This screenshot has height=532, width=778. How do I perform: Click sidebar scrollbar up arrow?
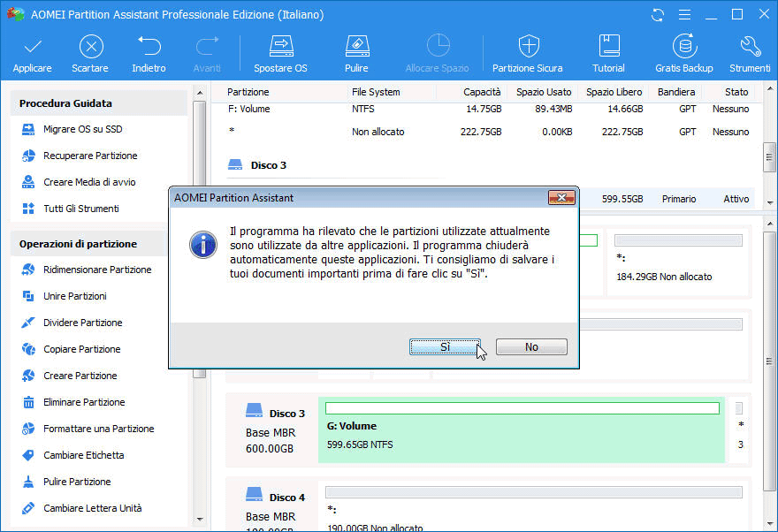tap(200, 93)
